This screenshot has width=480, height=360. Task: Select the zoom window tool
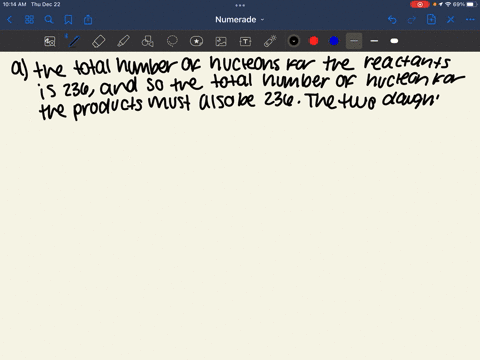coord(50,41)
